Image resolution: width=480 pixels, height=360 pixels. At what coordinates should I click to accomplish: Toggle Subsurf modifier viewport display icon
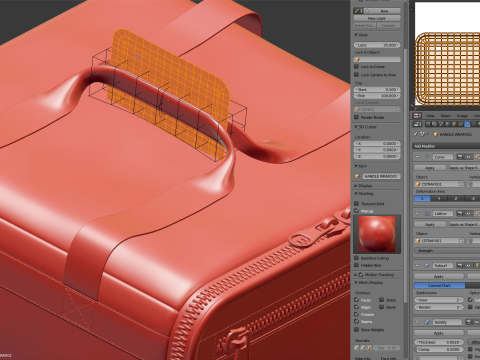click(468, 265)
